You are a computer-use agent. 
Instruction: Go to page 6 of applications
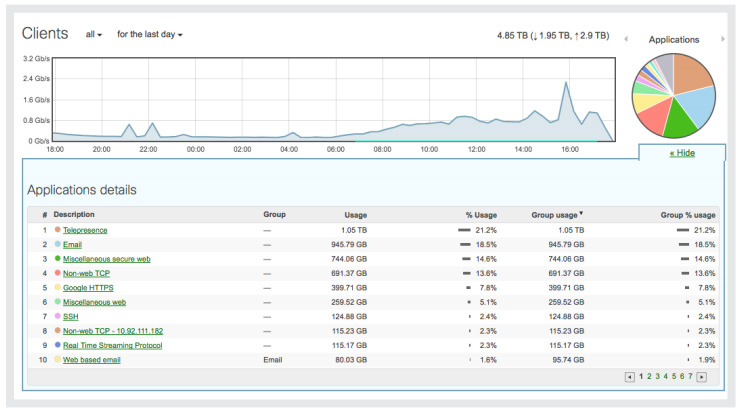click(682, 376)
